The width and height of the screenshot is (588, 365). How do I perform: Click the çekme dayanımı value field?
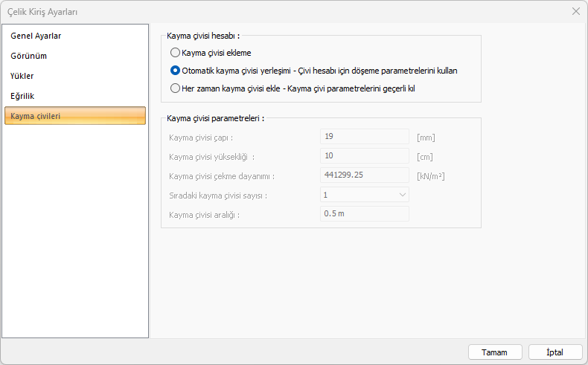pyautogui.click(x=365, y=175)
